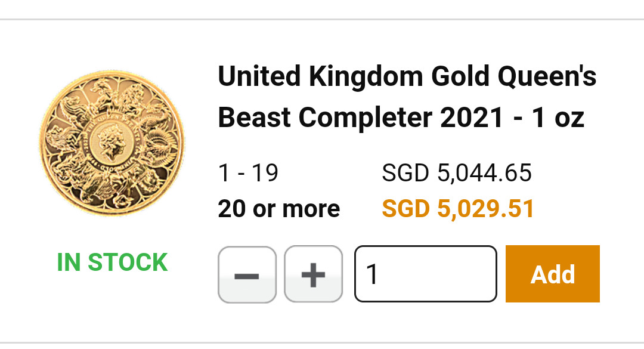644x349 pixels.
Task: Open the gold coin product image
Action: (x=112, y=143)
